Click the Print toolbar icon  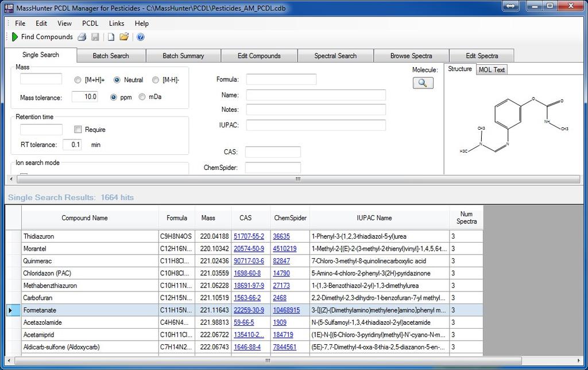tap(82, 37)
